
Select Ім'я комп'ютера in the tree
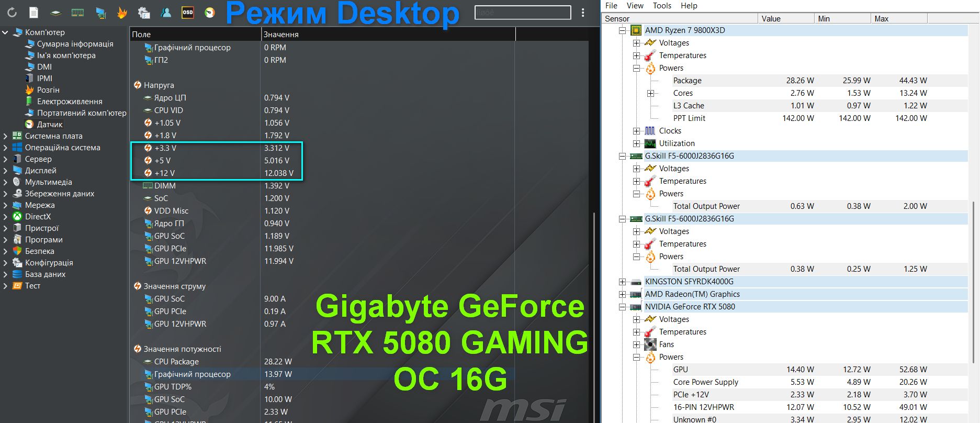(x=66, y=55)
